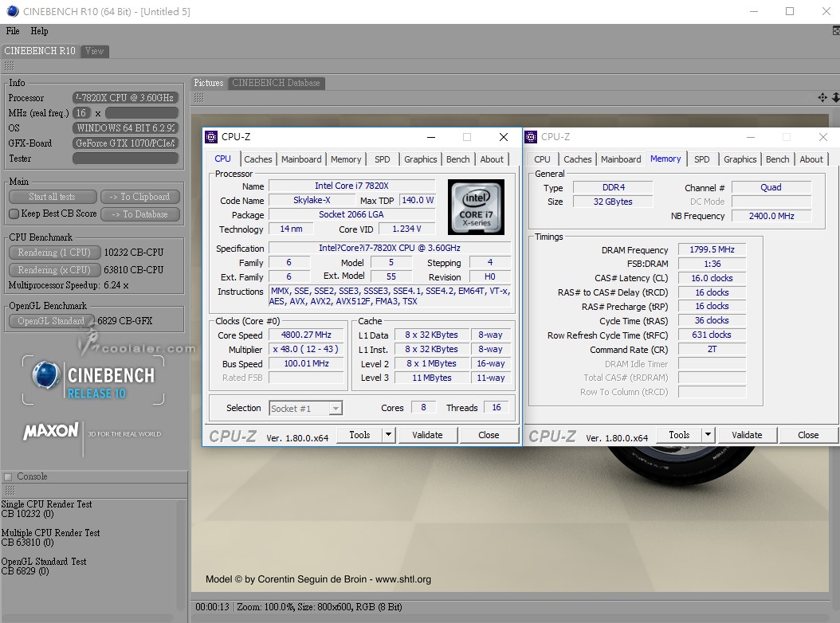The height and width of the screenshot is (623, 840).
Task: Run the Rendering (x CPU) benchmark
Action: point(54,270)
